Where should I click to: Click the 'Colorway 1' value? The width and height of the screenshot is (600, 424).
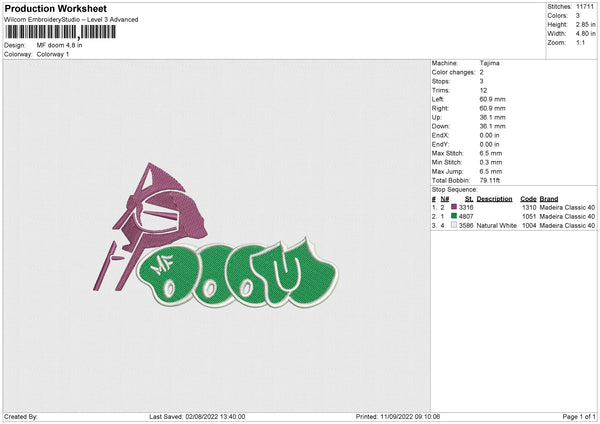pos(53,54)
